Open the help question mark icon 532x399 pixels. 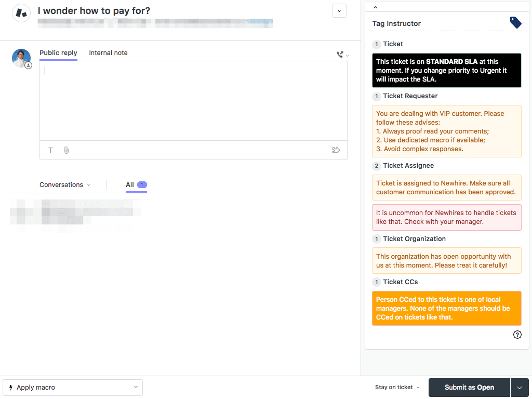click(517, 335)
